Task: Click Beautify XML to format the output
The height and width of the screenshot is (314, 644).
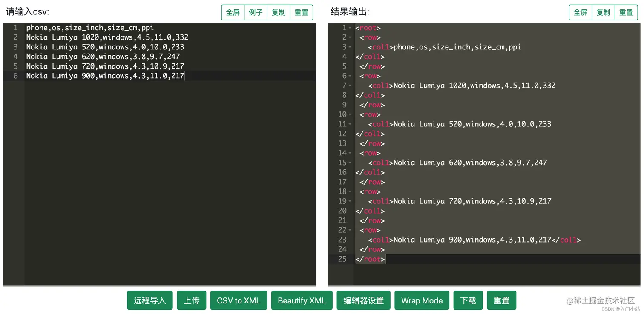Action: [302, 300]
